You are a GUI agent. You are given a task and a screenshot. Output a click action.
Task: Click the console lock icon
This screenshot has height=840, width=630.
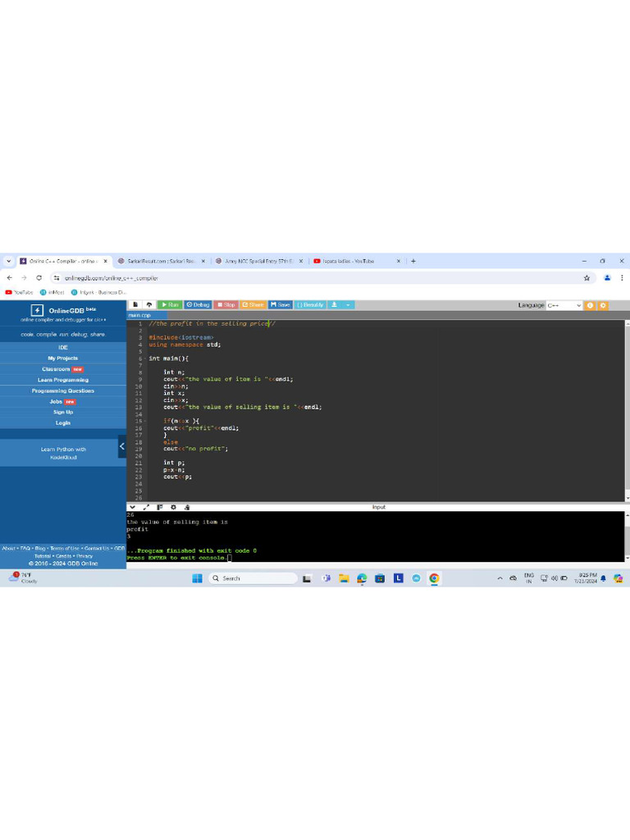(x=187, y=507)
